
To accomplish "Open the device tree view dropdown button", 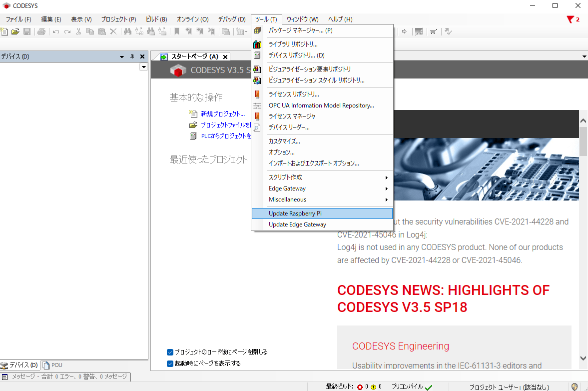I will tap(143, 67).
